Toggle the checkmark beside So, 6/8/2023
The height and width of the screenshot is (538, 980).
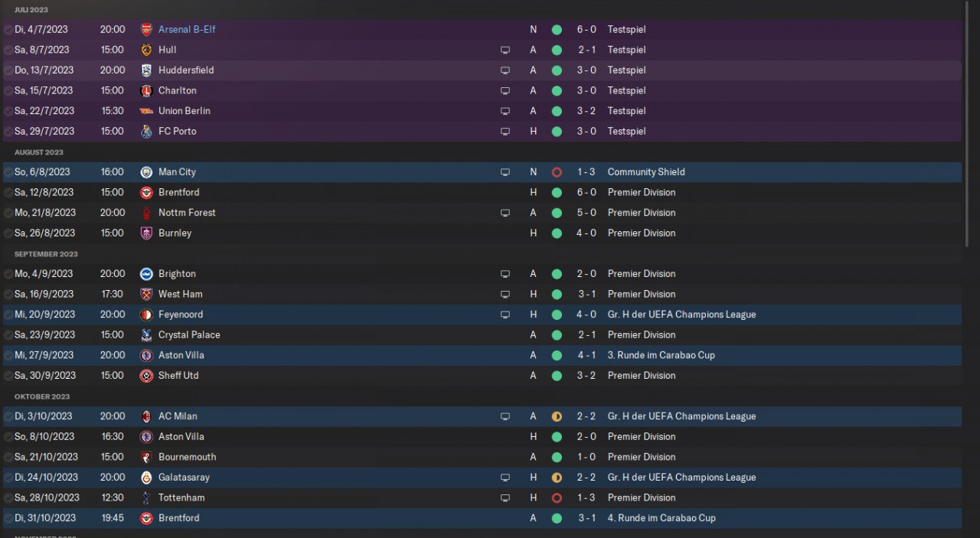point(8,172)
